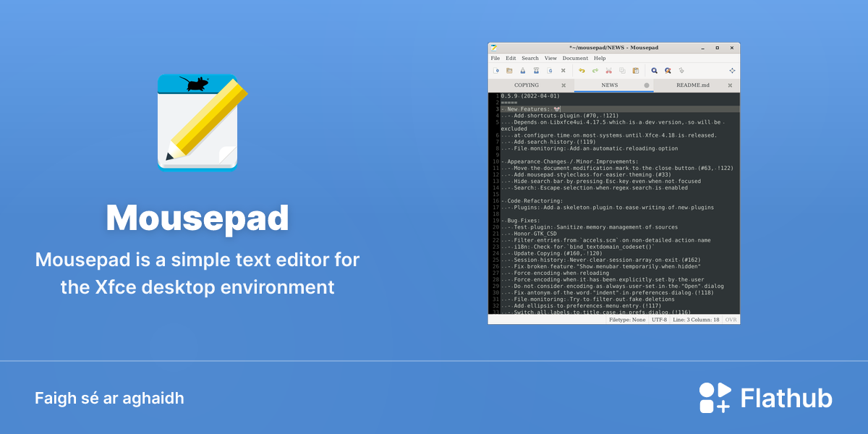Viewport: 868px width, 434px height.
Task: Click the Save document toolbar icon
Action: (523, 71)
